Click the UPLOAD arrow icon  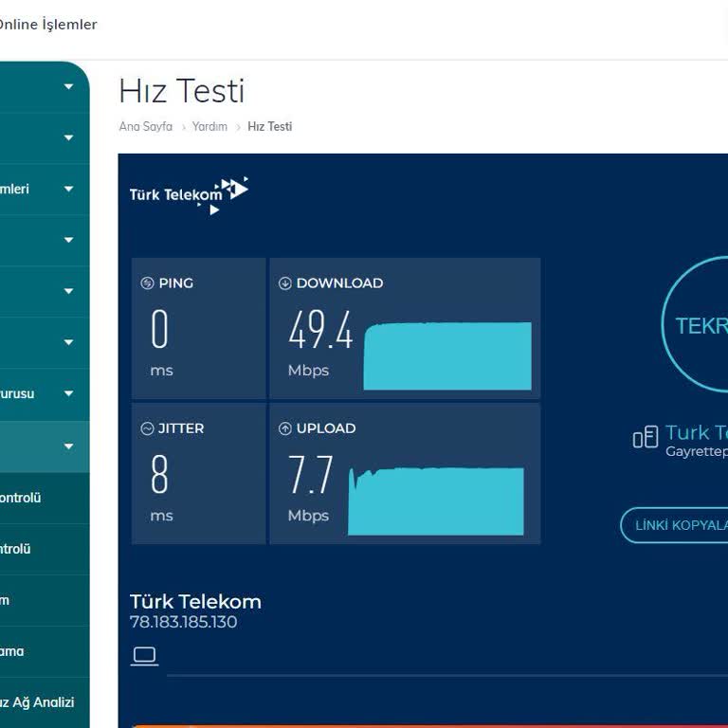[284, 428]
